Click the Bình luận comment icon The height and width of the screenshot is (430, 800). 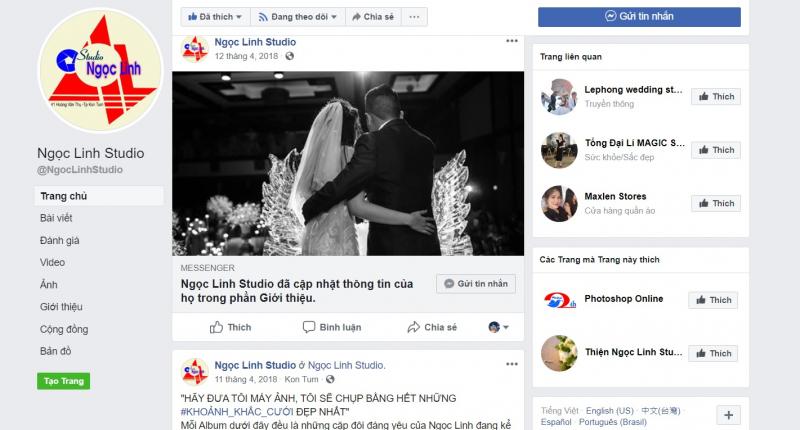309,327
